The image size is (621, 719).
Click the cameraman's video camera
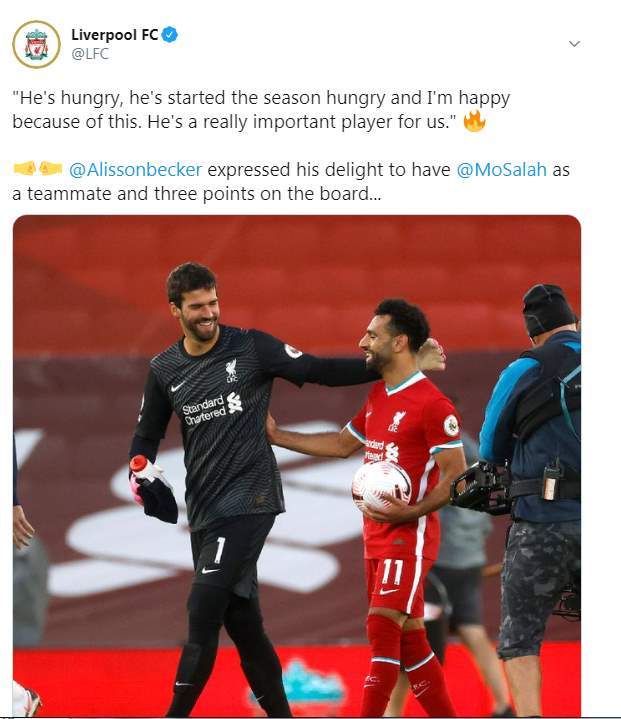pos(481,487)
